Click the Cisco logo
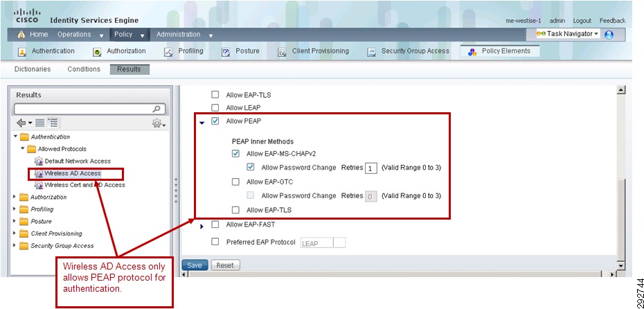 27,16
